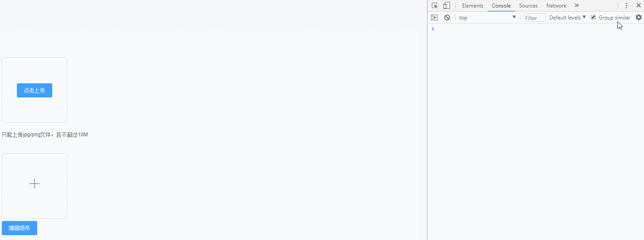Switch to the Sources tab
This screenshot has height=240, width=644.
[528, 6]
